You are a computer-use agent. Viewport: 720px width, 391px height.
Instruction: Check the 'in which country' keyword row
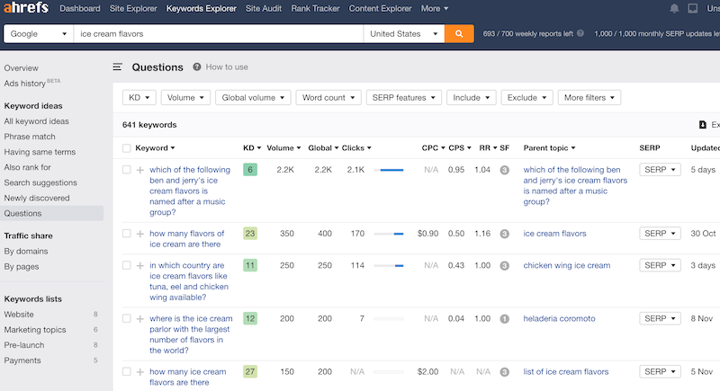pyautogui.click(x=126, y=265)
